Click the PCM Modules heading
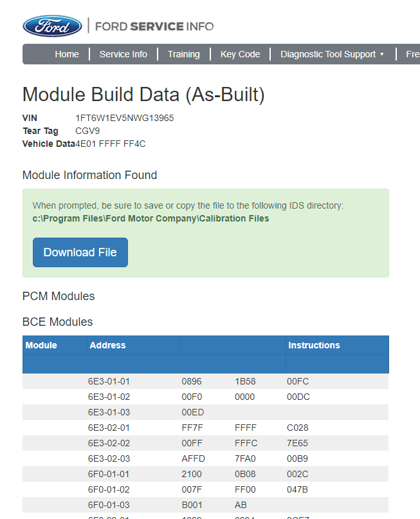The image size is (420, 519). click(59, 296)
